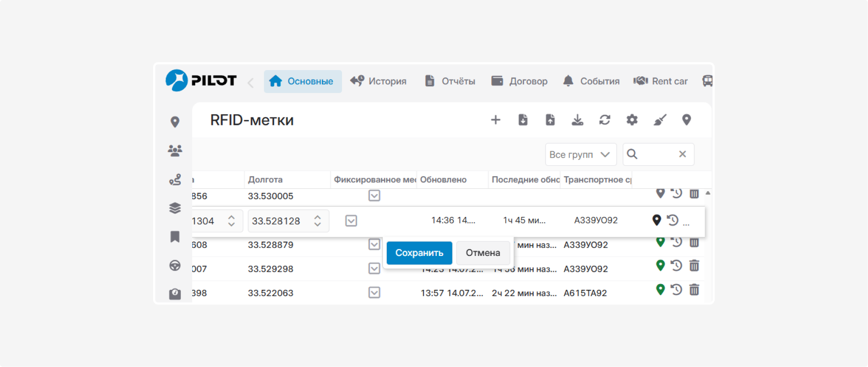Click the stepper arrows on the longitude field
This screenshot has height=367, width=868.
click(318, 221)
